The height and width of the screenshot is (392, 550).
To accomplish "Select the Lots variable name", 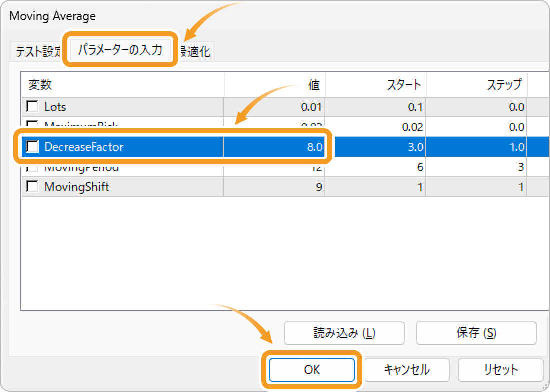I will [x=55, y=106].
